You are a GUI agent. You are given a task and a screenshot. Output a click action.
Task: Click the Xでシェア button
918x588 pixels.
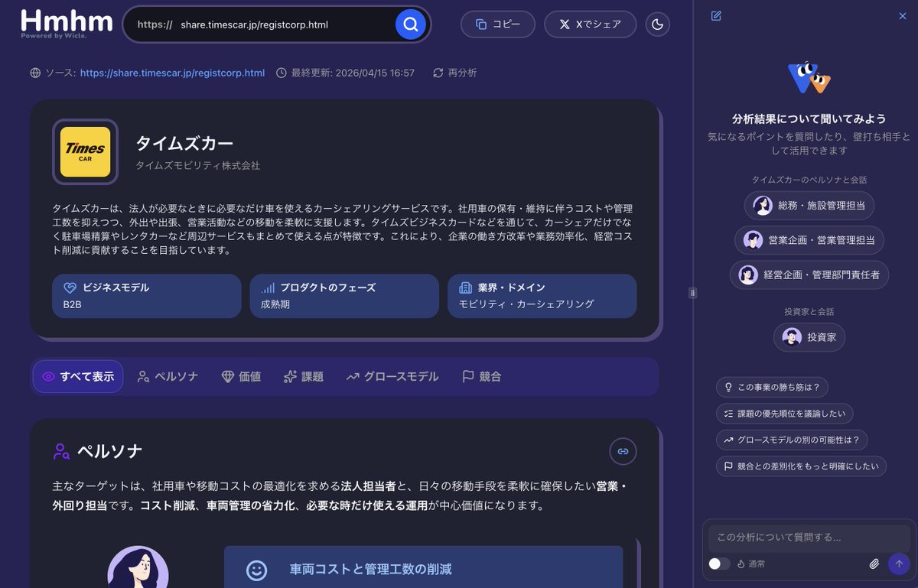(x=590, y=24)
